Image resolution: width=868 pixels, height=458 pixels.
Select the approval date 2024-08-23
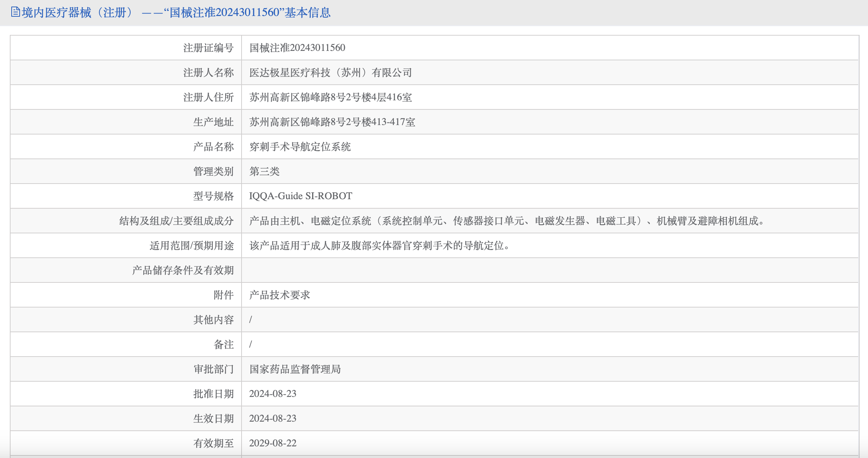[x=273, y=394]
